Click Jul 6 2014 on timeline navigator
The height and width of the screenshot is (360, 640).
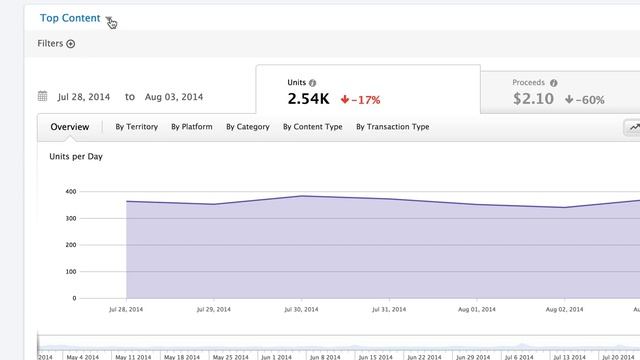pyautogui.click(x=519, y=357)
